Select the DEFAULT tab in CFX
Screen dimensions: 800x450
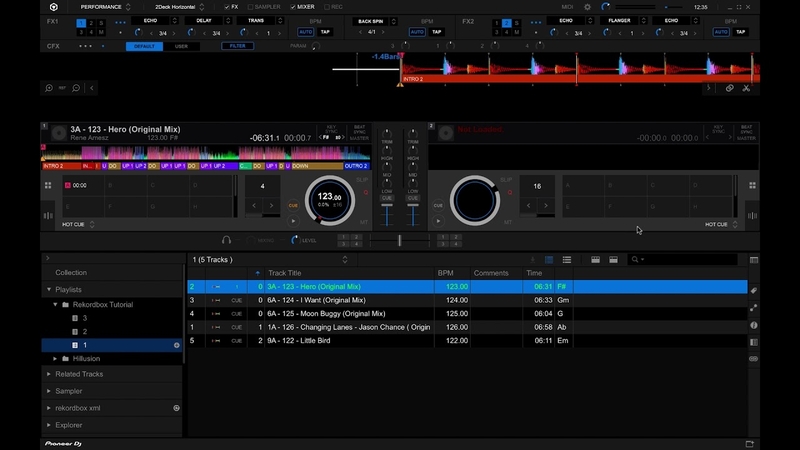pyautogui.click(x=144, y=46)
